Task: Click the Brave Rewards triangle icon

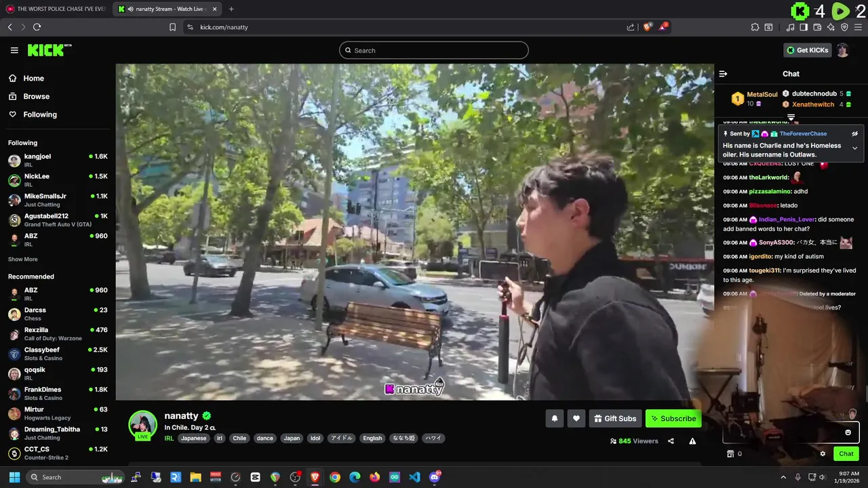Action: point(663,27)
